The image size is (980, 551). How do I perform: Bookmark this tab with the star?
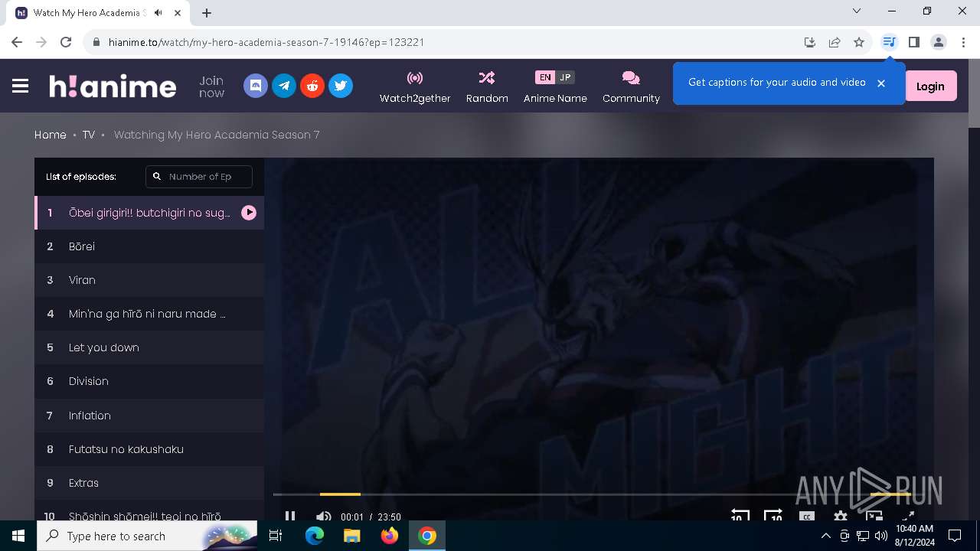click(x=859, y=42)
